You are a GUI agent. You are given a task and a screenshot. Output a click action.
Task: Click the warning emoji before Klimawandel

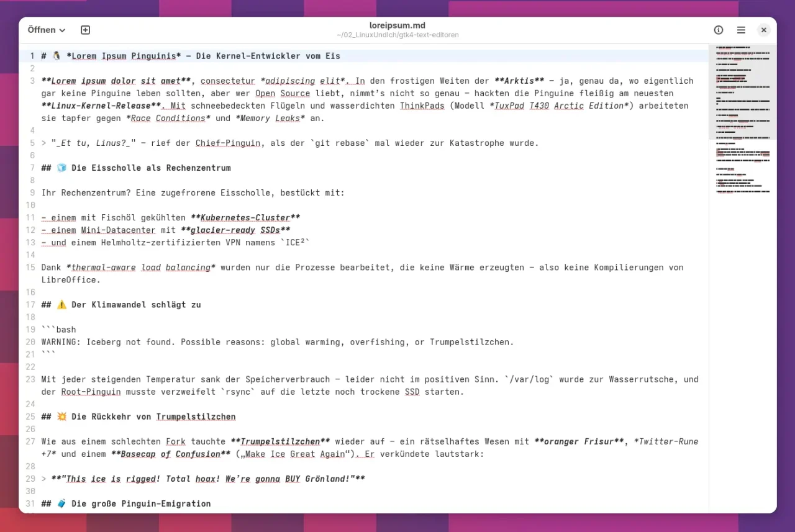(61, 305)
